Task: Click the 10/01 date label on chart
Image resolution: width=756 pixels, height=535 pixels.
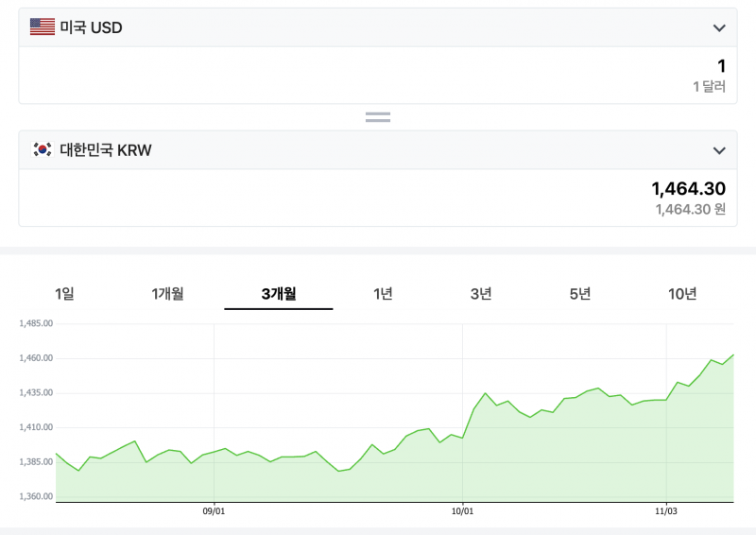Action: [x=462, y=511]
